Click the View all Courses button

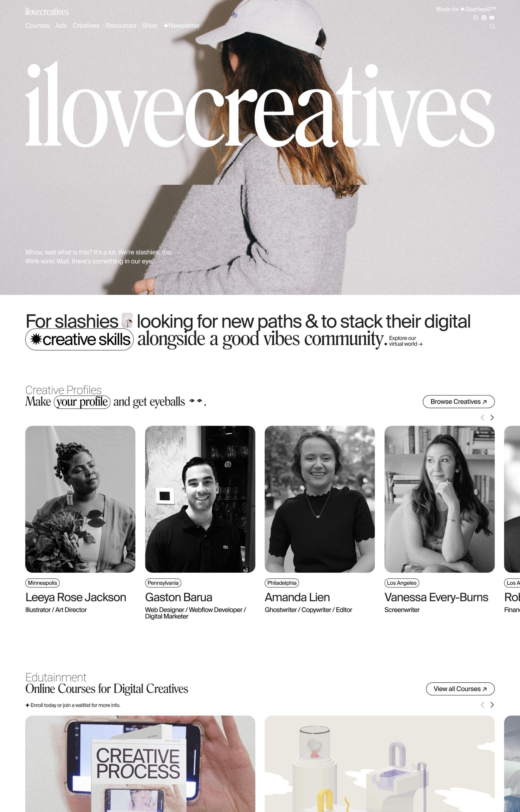click(460, 689)
